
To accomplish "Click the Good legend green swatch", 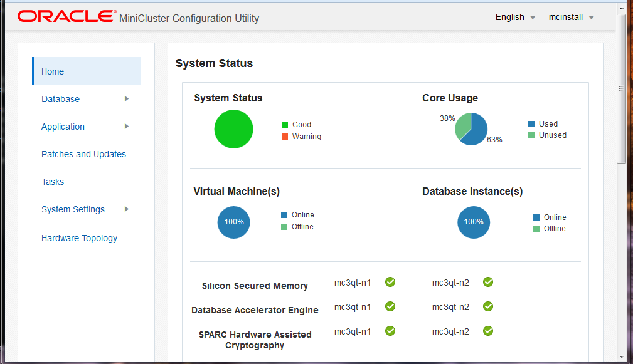I will tap(285, 125).
